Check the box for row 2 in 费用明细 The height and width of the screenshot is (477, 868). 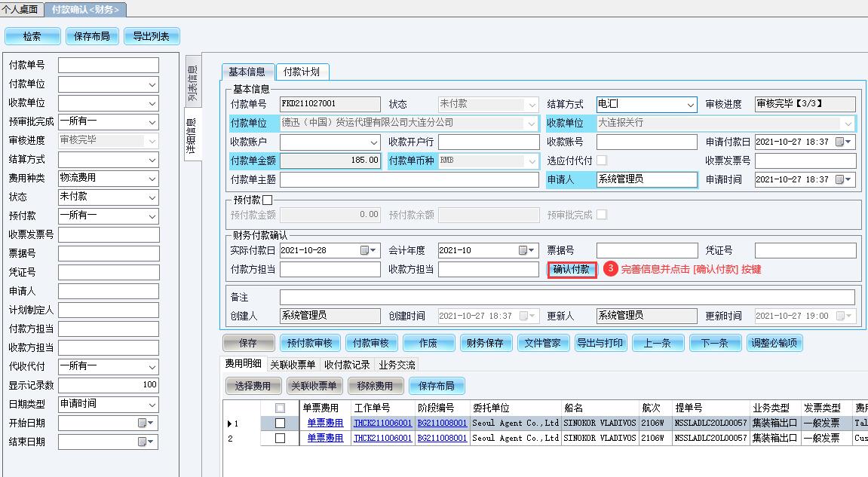(280, 438)
